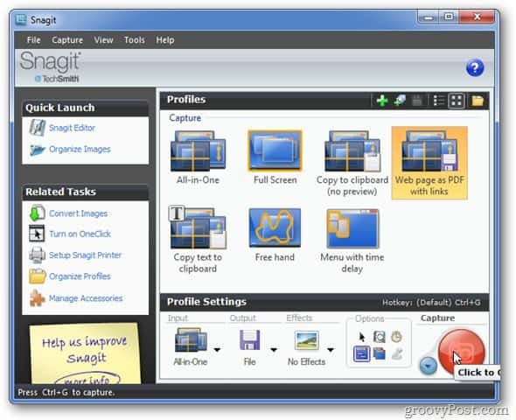Click the Manage Accessories puzzle icon
The width and height of the screenshot is (516, 420).
click(37, 297)
